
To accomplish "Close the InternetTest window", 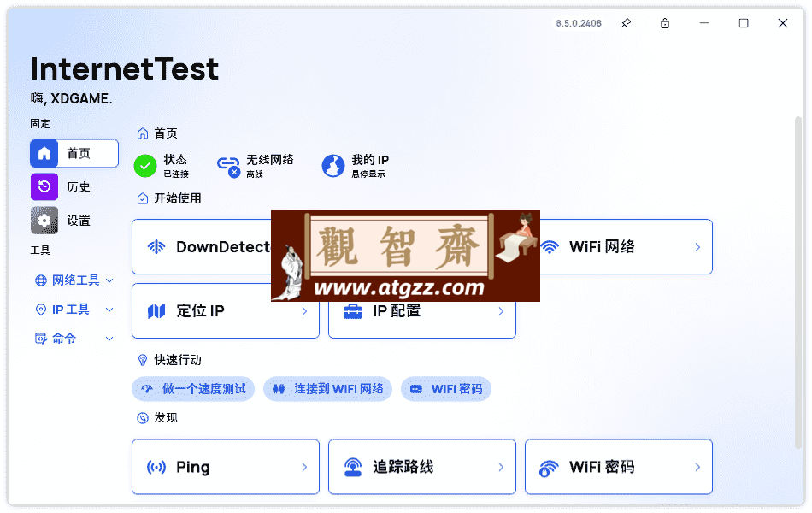I will pyautogui.click(x=783, y=23).
